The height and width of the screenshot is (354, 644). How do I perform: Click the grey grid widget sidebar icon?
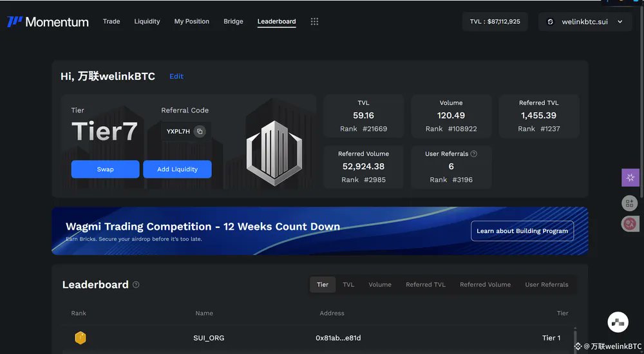630,203
